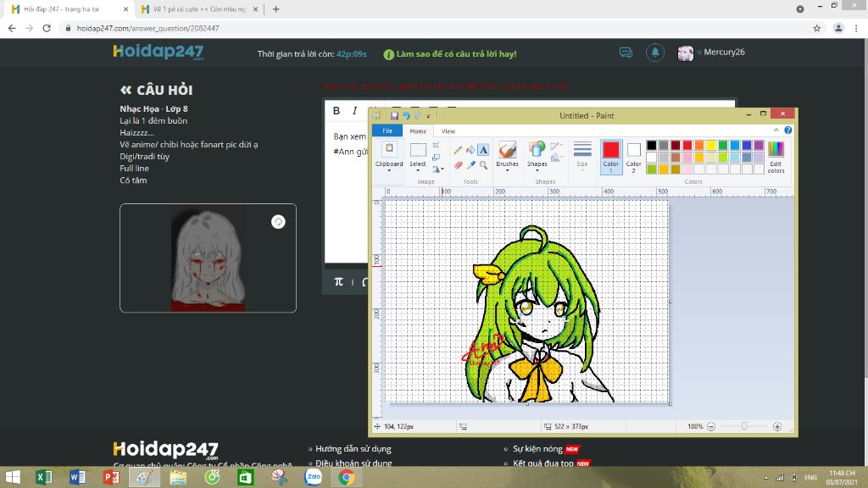
Task: Switch to the Vẽ 1 pé cú cute browser tab
Action: tap(199, 8)
